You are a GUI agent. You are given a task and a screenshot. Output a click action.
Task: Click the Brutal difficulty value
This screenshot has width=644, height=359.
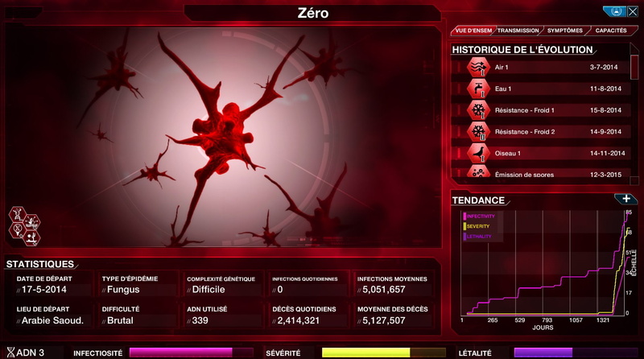point(120,320)
